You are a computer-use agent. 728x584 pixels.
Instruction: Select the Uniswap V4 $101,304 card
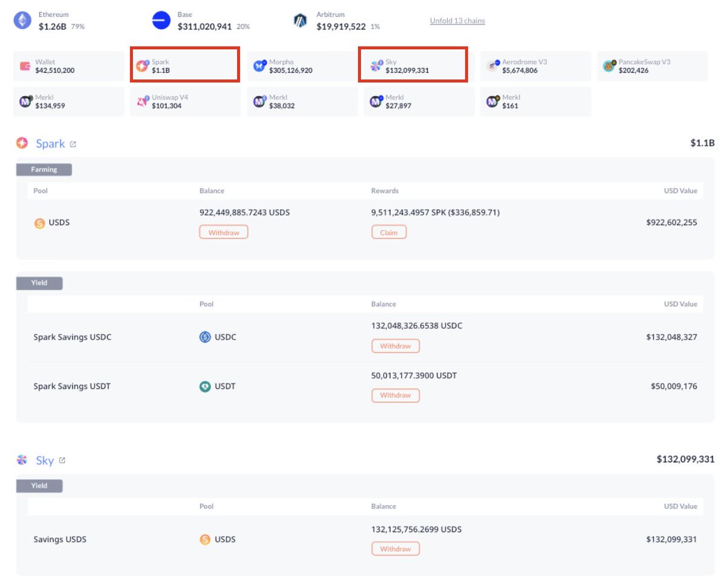pyautogui.click(x=185, y=101)
